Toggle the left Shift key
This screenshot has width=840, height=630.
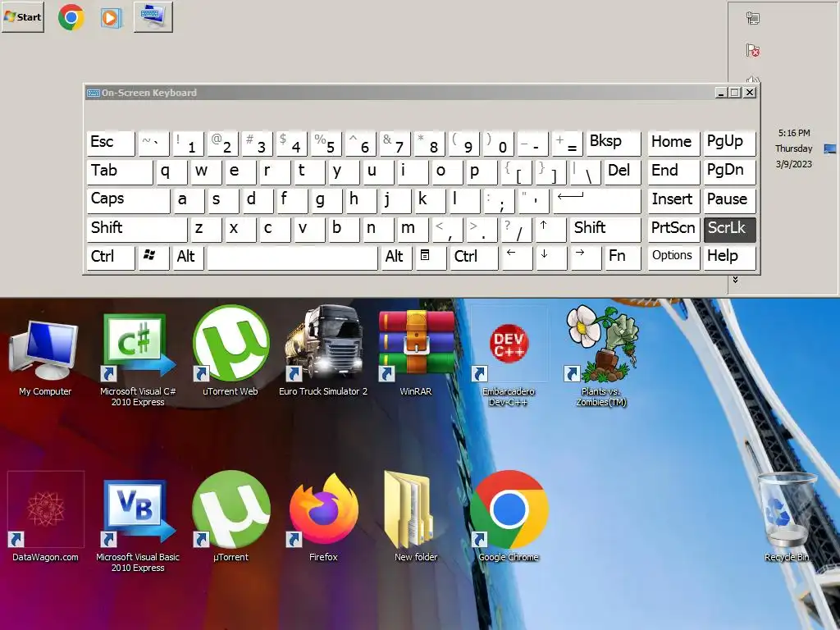137,230
